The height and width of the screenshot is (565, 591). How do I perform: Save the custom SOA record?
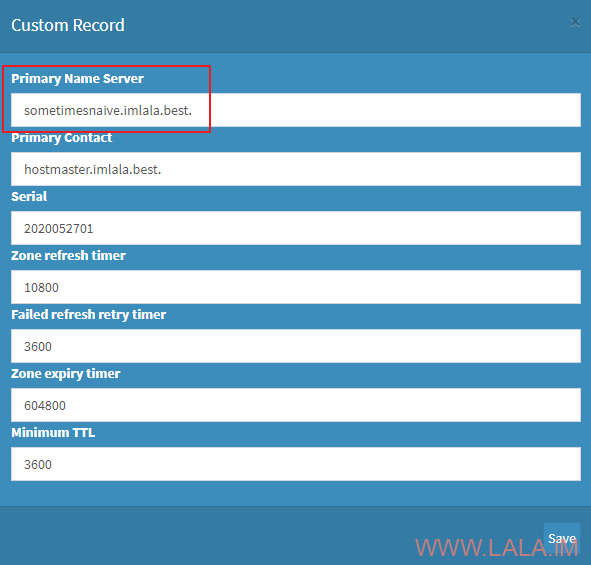coord(562,538)
